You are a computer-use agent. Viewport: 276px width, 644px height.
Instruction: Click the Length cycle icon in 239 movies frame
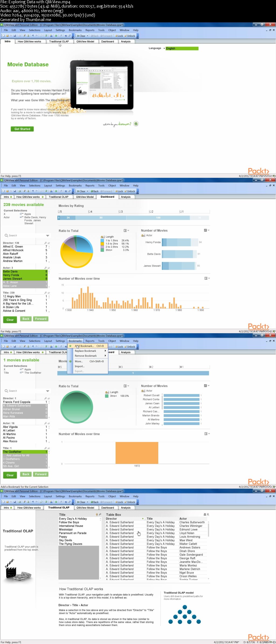pyautogui.click(x=103, y=237)
